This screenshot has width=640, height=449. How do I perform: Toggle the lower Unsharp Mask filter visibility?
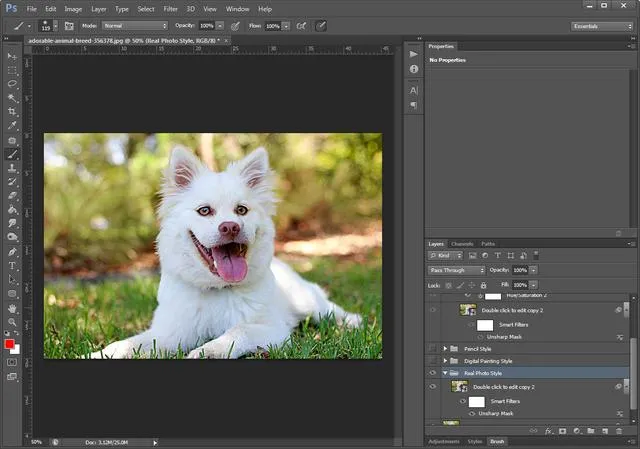(472, 413)
